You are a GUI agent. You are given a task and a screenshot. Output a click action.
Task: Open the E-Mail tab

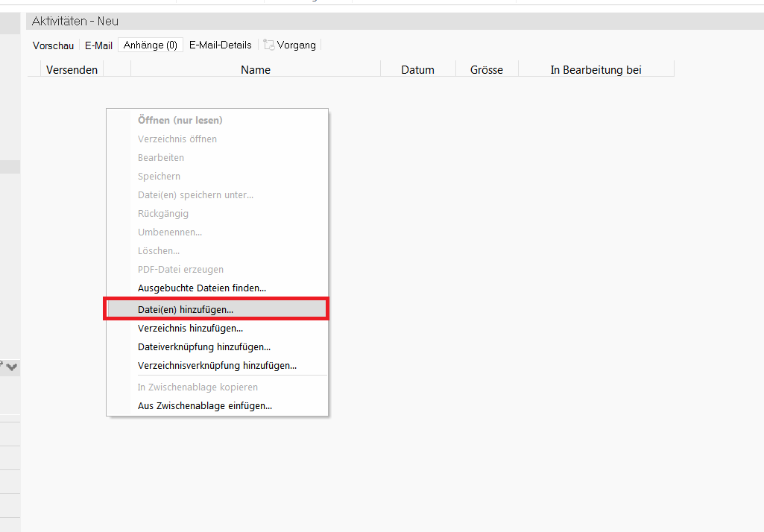tap(98, 45)
